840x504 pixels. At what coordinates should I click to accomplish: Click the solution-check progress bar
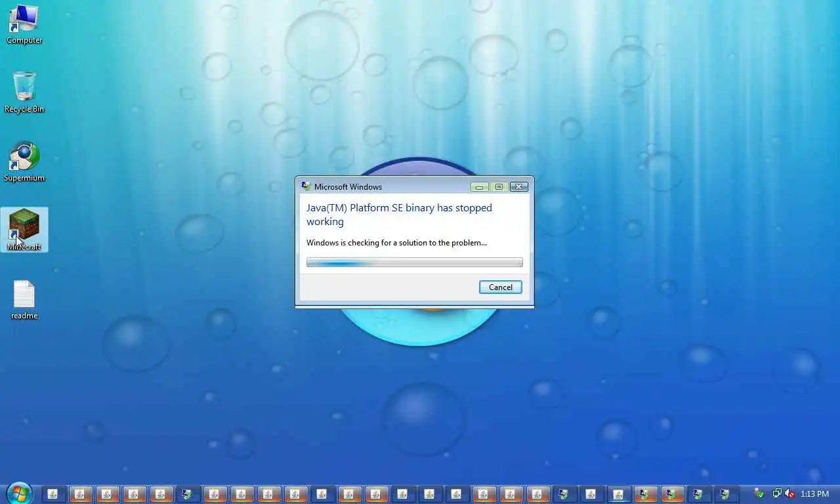tap(415, 262)
